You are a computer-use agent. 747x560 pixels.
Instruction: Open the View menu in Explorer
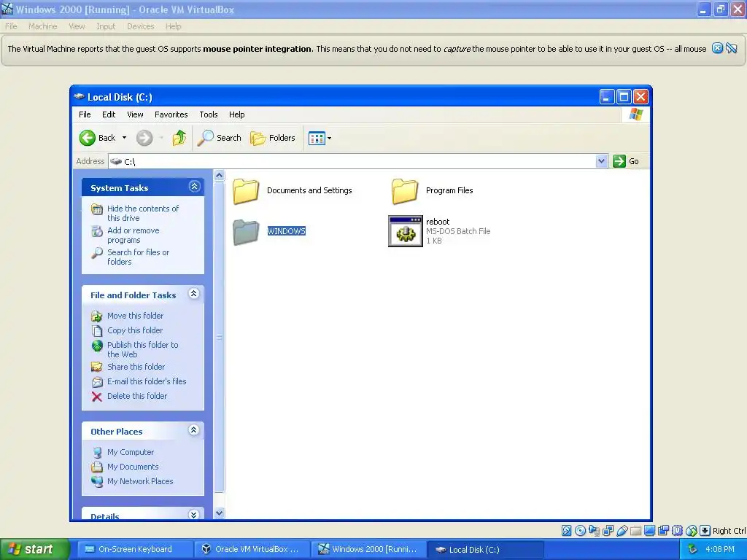(135, 114)
